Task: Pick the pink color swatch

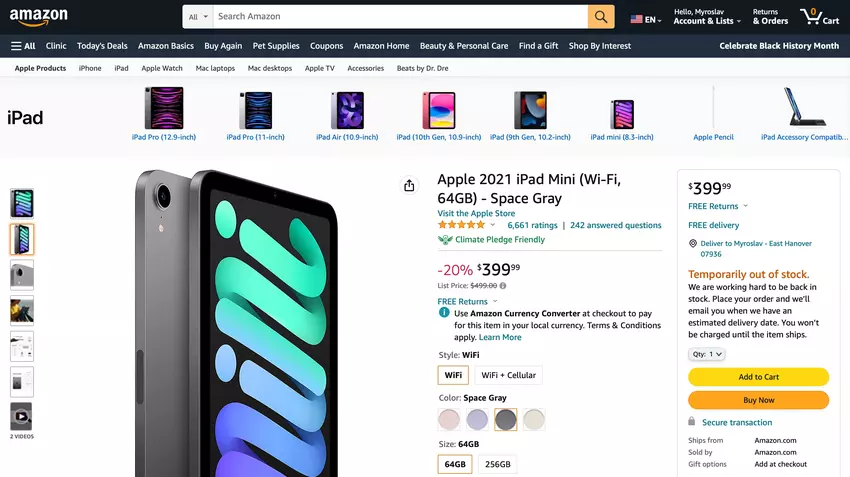Action: click(x=449, y=420)
